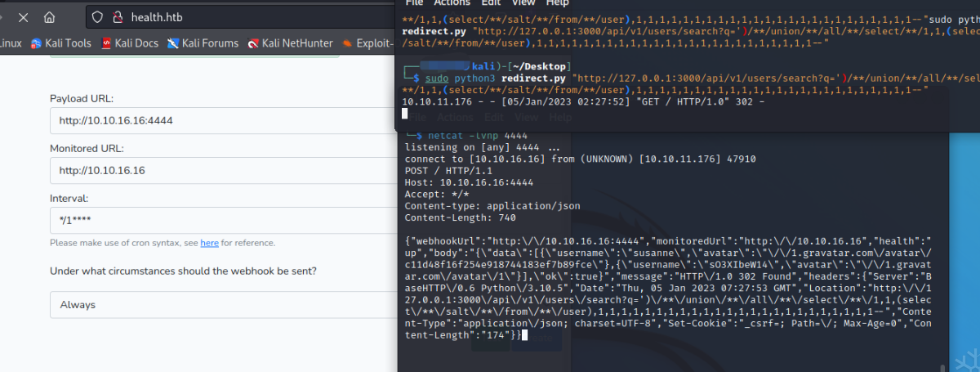
Task: Go to the browser Home page
Action: coord(50,16)
